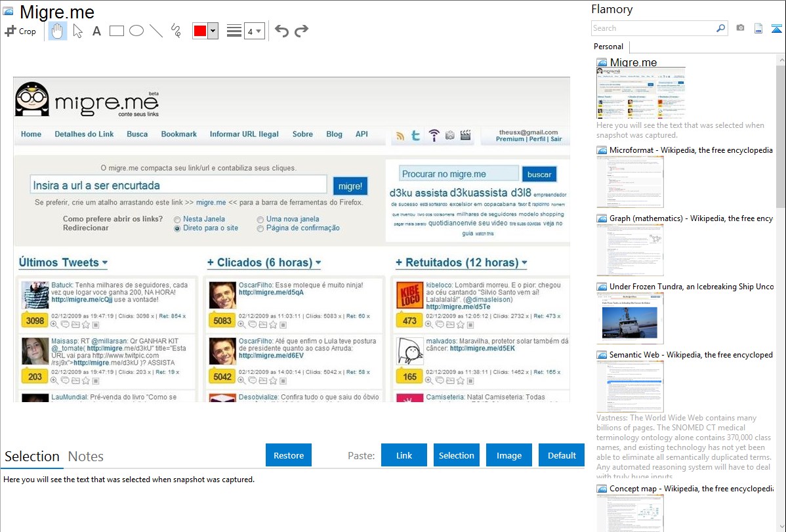Undo the last annotation
786x532 pixels.
point(281,31)
